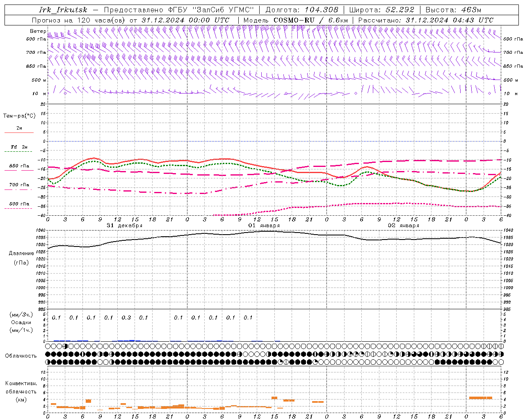Click the Долгота: 104.308 value
The height and width of the screenshot is (420, 525).
coord(302,10)
